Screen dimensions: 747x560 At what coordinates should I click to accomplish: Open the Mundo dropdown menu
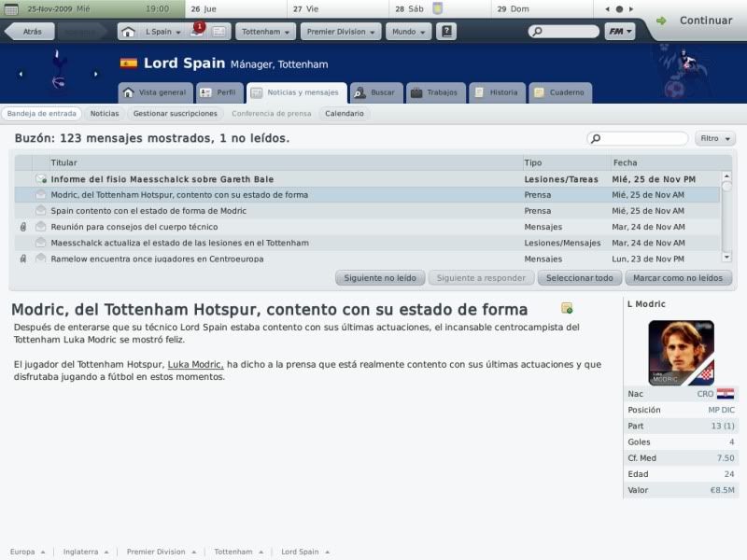(408, 32)
